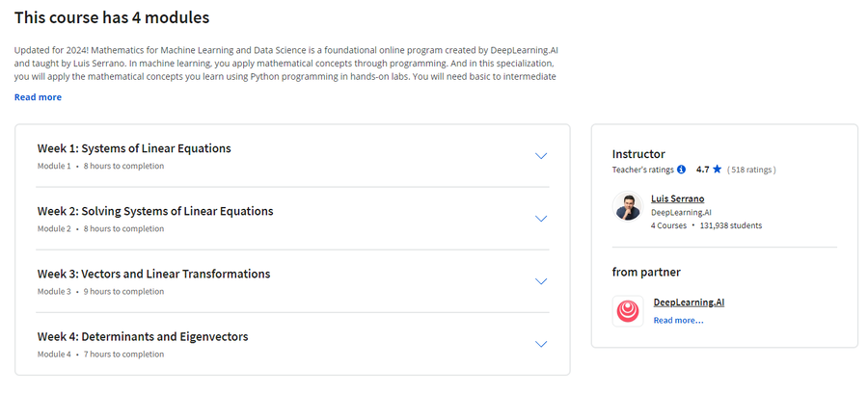The height and width of the screenshot is (394, 868).
Task: Click Luis Serrano's profile photo
Action: pyautogui.click(x=628, y=207)
